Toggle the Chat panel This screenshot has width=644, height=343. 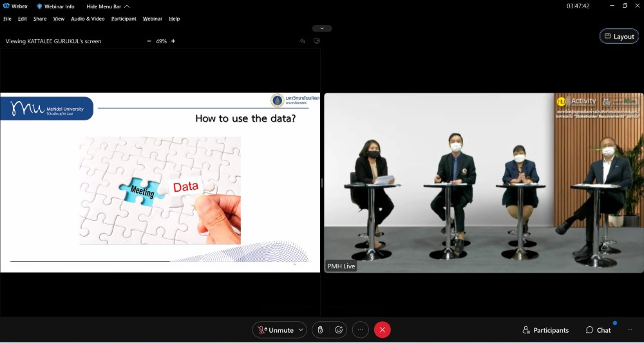pyautogui.click(x=598, y=330)
